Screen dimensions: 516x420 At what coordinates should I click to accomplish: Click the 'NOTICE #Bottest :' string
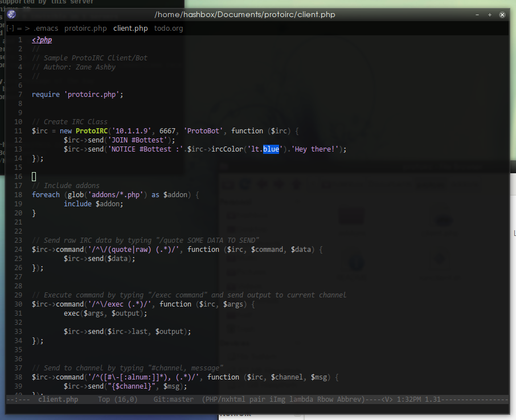click(x=145, y=149)
